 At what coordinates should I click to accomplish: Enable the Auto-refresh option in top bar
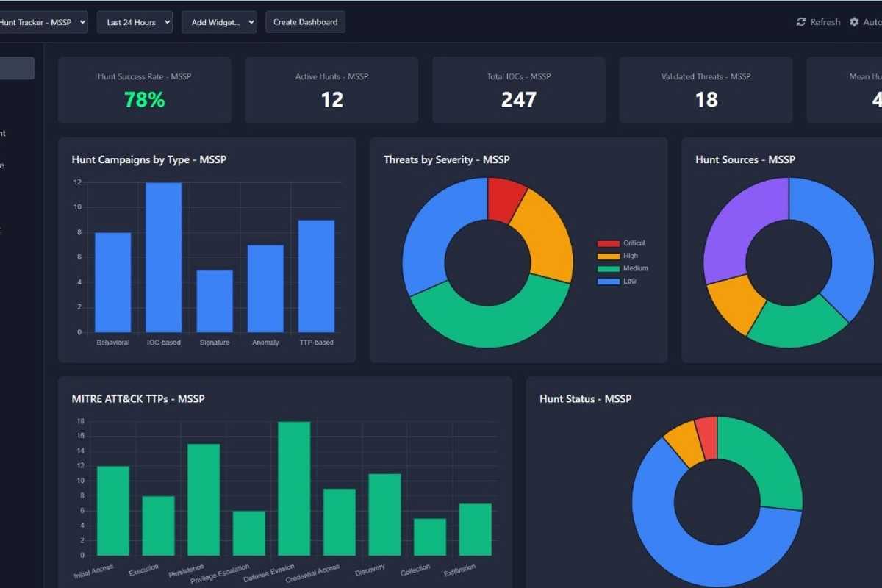[x=872, y=21]
